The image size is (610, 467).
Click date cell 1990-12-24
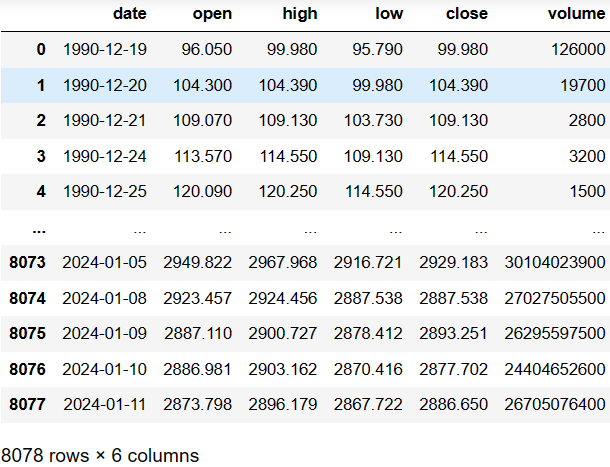pyautogui.click(x=105, y=156)
